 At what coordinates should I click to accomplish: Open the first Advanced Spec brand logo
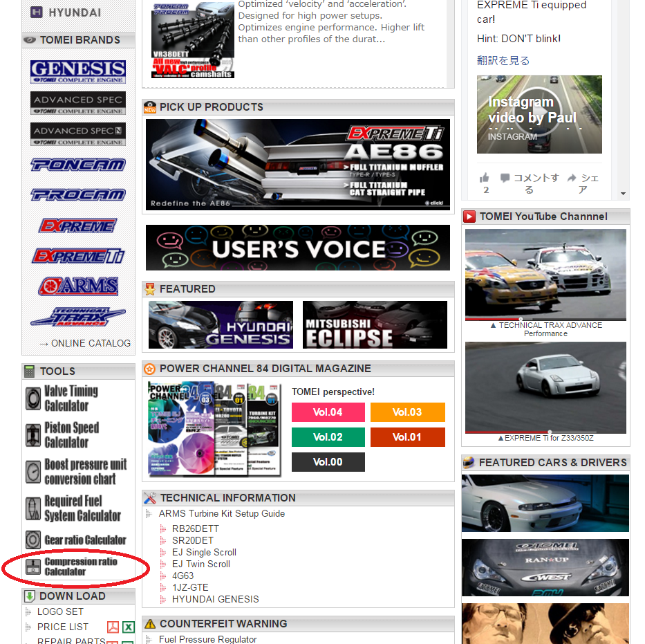coord(77,103)
